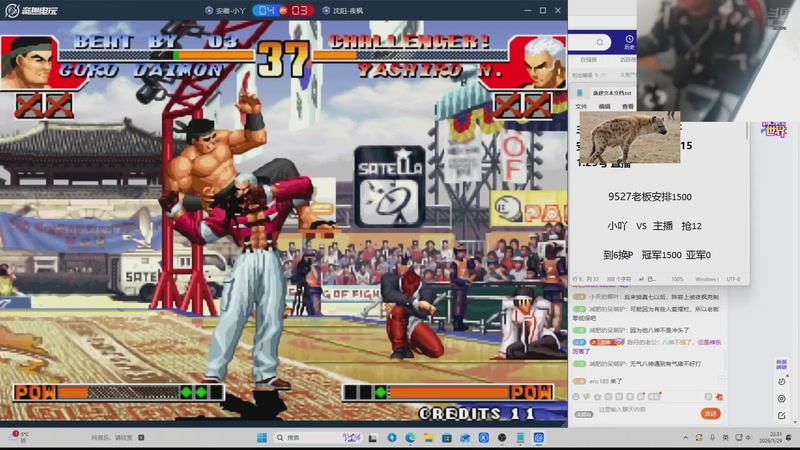Click the purple survey text icon in sidebar
Image resolution: width=800 pixels, height=450 pixels.
pos(782,364)
